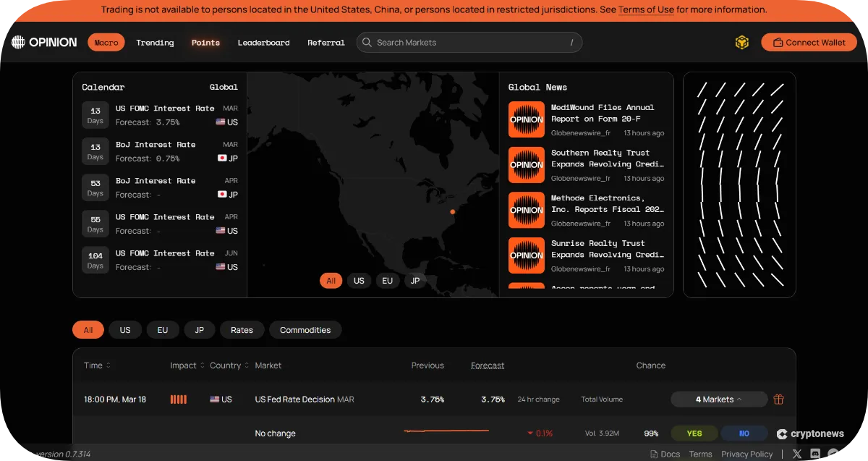868x461 pixels.
Task: Open the Terms of Use link in banner
Action: click(x=646, y=10)
